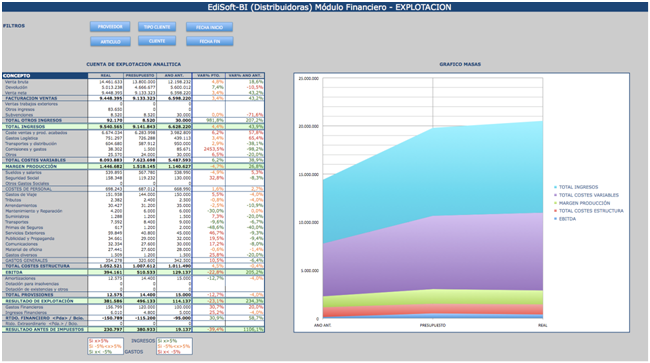Select the Coste ventas y prod. acabados row
The width and height of the screenshot is (650, 363).
tap(133, 133)
